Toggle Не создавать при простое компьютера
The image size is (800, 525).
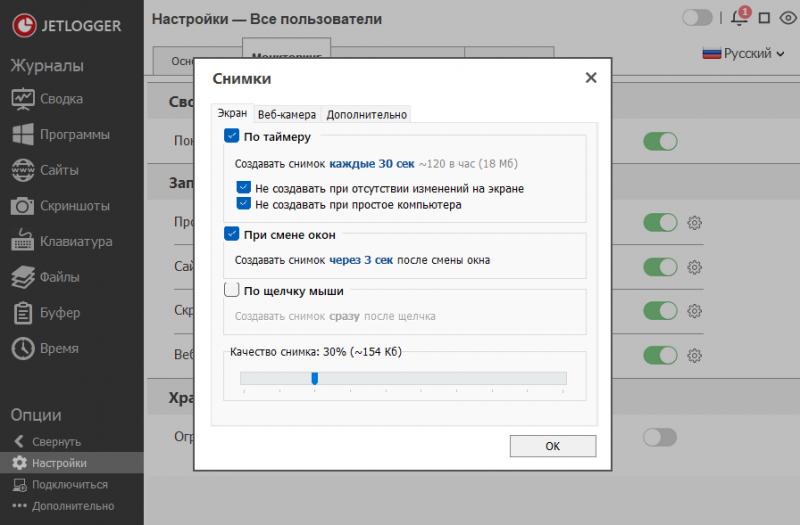243,203
